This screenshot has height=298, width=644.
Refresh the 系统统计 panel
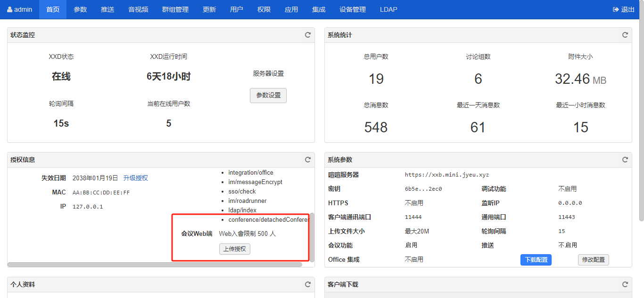tap(625, 35)
